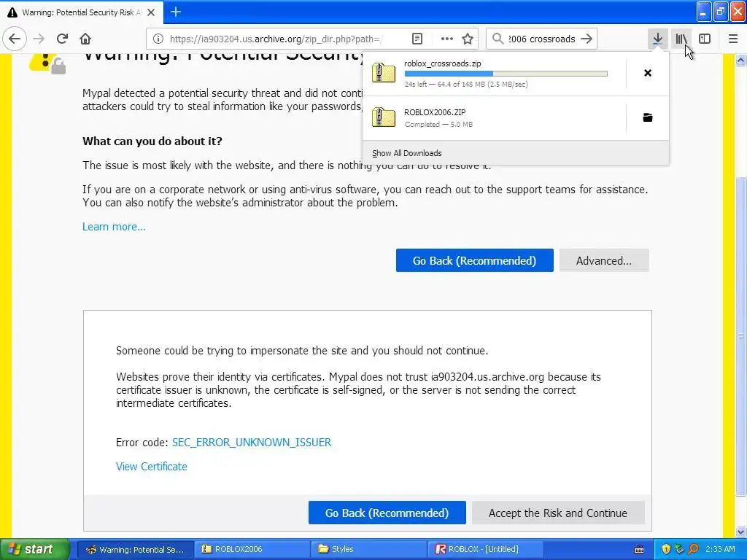Bookmark this page with the star

[468, 39]
